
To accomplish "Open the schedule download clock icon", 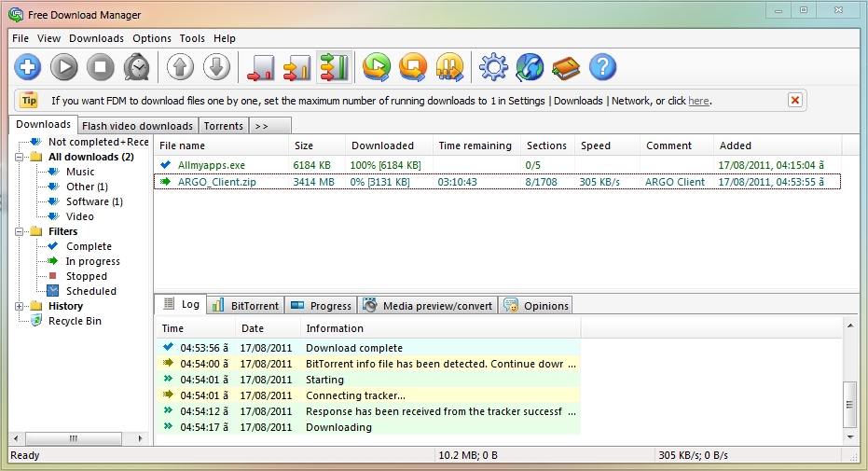I will click(137, 66).
